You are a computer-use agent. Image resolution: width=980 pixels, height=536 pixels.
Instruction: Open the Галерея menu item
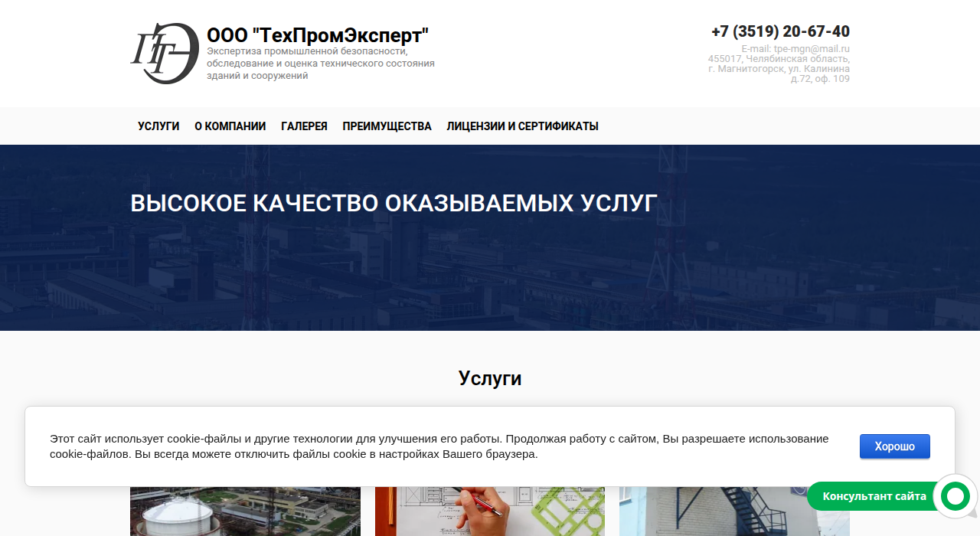pos(304,126)
